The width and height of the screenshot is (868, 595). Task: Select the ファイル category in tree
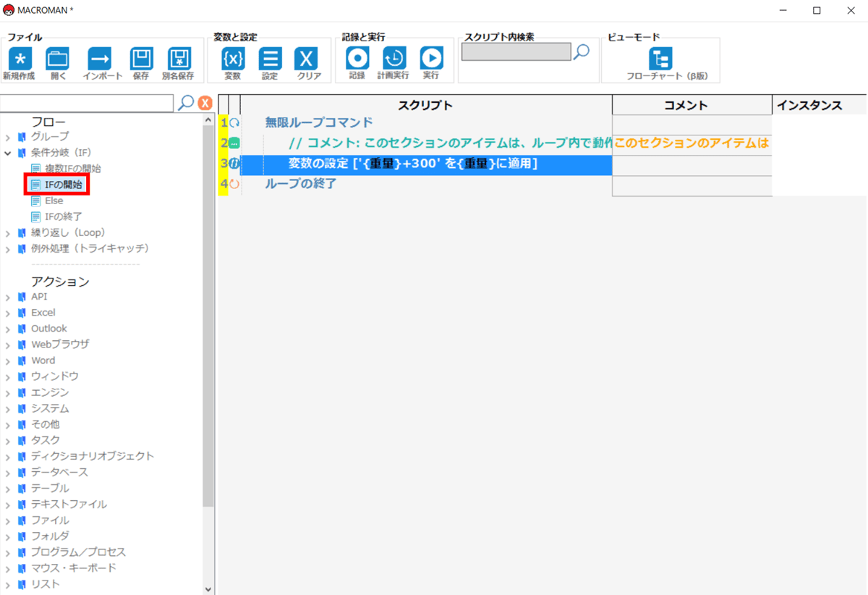click(50, 520)
